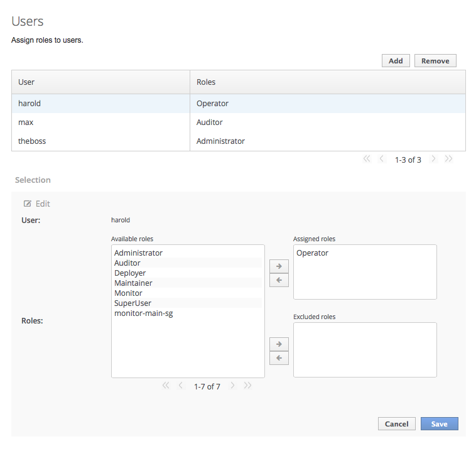Go to next page of available roles
This screenshot has height=451, width=476.
[x=232, y=386]
